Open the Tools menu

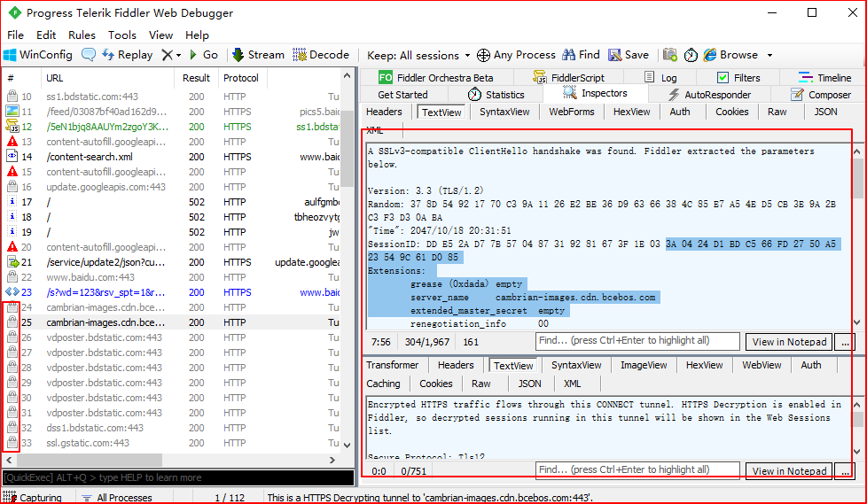point(122,35)
